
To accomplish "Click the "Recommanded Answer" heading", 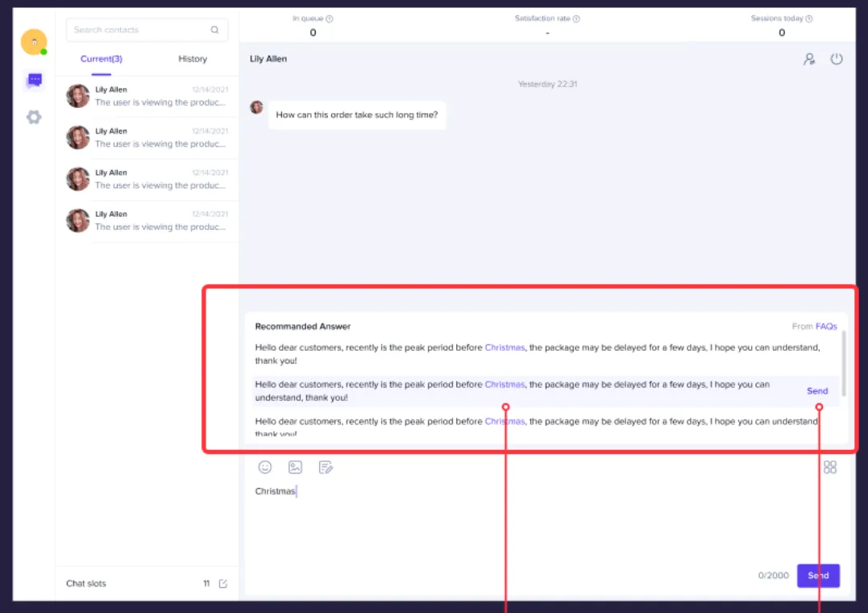I will (x=303, y=327).
